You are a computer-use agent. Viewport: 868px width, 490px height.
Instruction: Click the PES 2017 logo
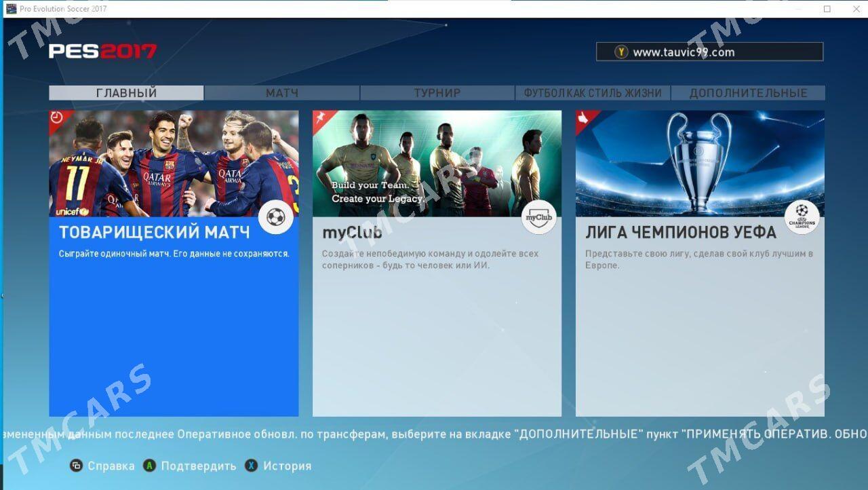102,51
